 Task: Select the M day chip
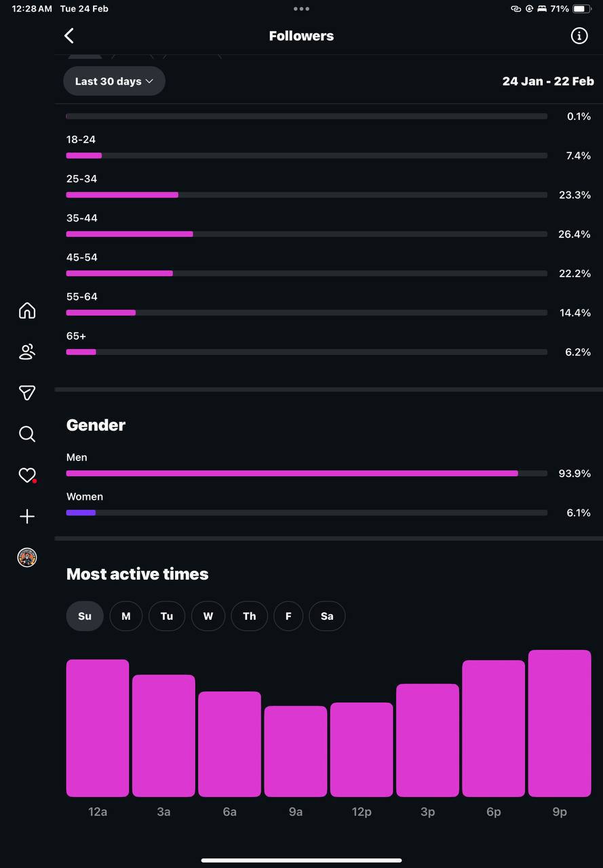[x=126, y=616]
